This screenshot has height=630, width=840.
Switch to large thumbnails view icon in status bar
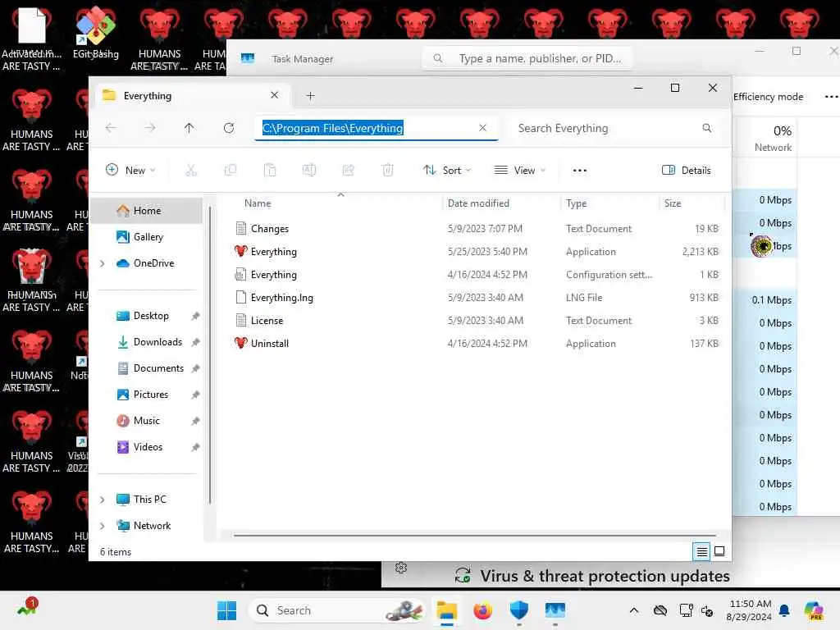[x=719, y=551]
